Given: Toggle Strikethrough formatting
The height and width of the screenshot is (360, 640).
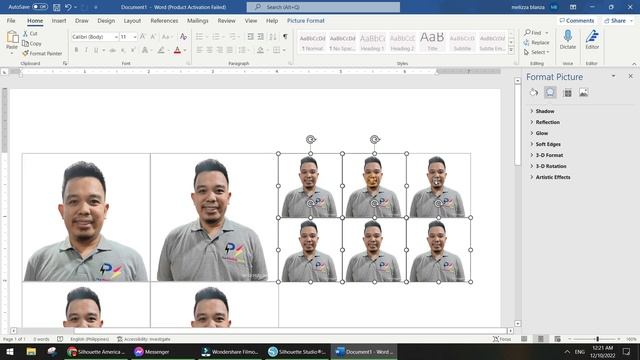Looking at the screenshot, I should [112, 50].
